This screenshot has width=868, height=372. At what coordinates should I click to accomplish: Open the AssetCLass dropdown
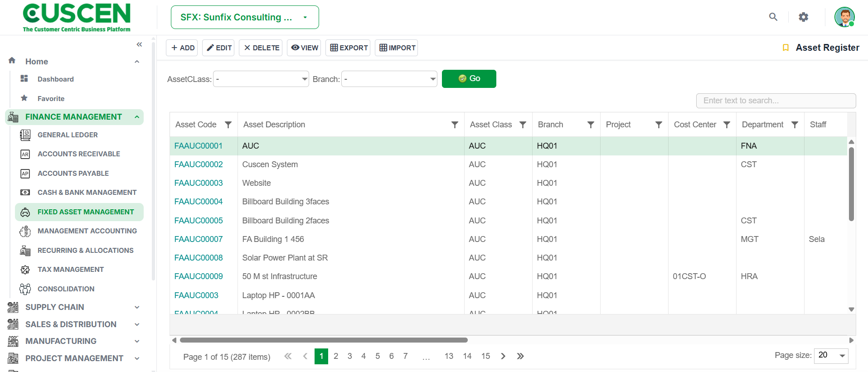[x=261, y=79]
